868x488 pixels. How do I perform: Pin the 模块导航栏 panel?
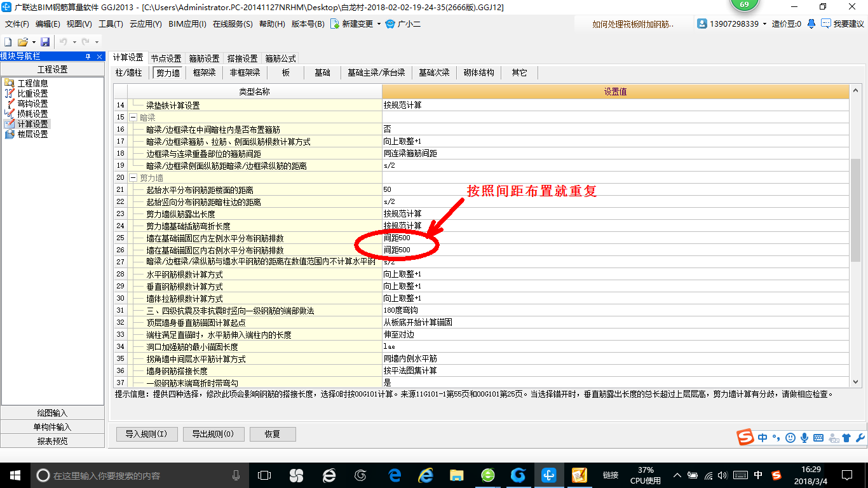(88, 57)
